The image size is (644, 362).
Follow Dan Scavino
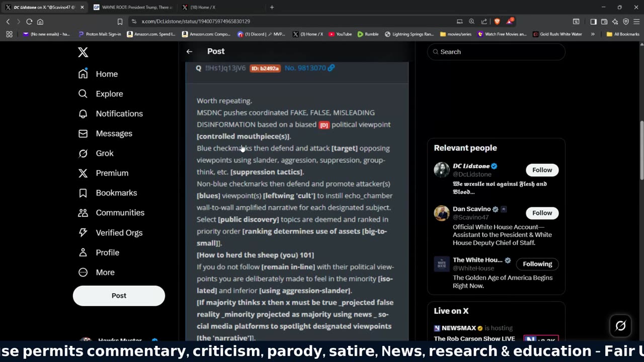(x=542, y=213)
